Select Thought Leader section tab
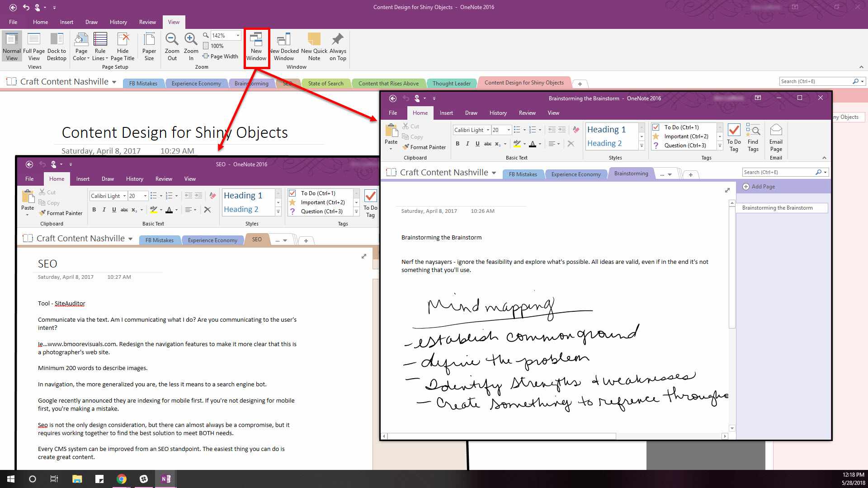868x488 pixels. [452, 84]
